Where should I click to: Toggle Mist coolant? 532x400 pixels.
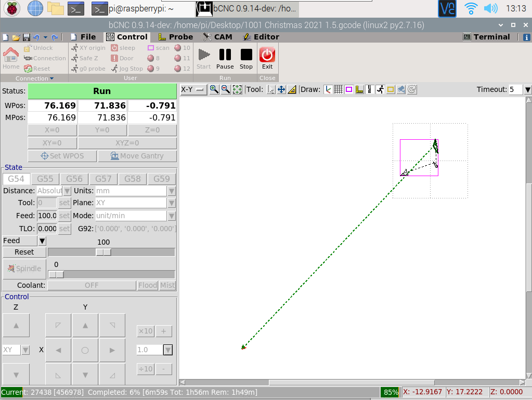[167, 285]
